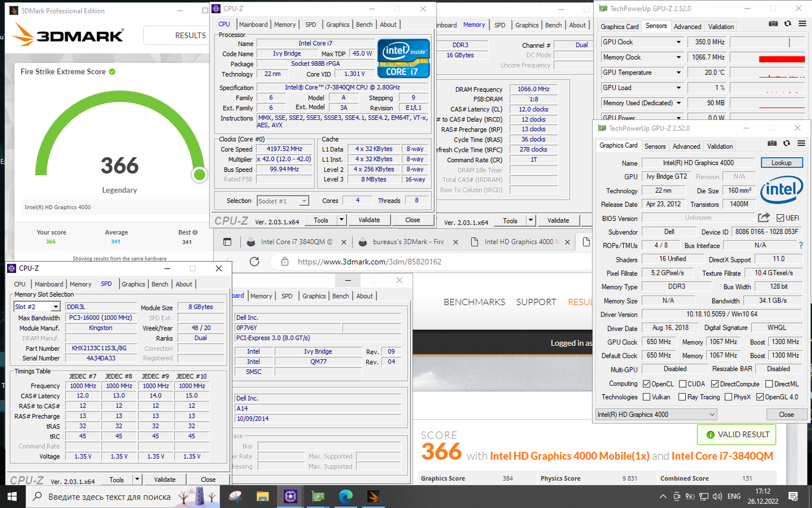Open Advanced tab in front GPU-Z window
The height and width of the screenshot is (508, 812).
click(686, 146)
